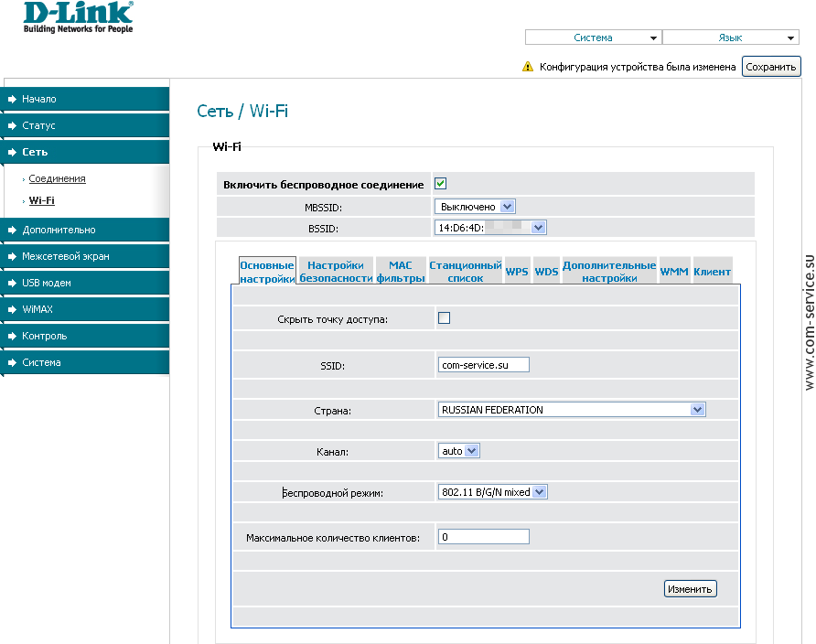Click the arrow icon beside Межсетевой экран
This screenshot has height=644, width=816.
point(13,256)
